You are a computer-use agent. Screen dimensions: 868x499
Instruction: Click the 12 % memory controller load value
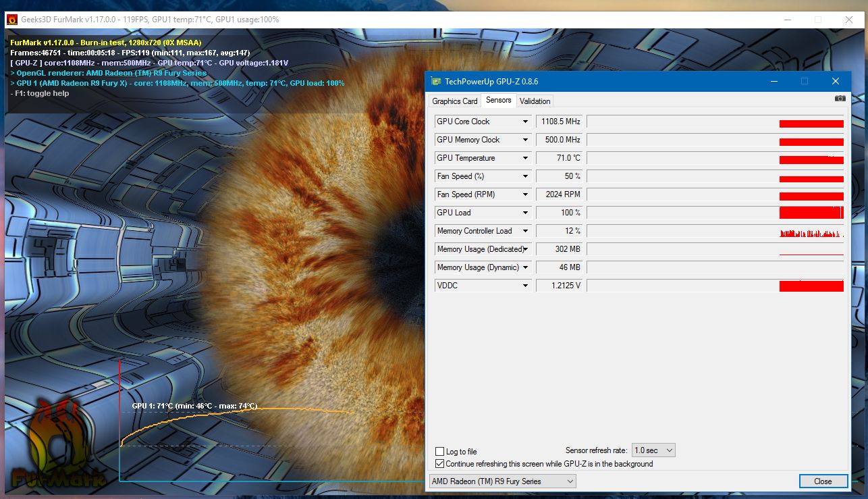click(x=559, y=231)
